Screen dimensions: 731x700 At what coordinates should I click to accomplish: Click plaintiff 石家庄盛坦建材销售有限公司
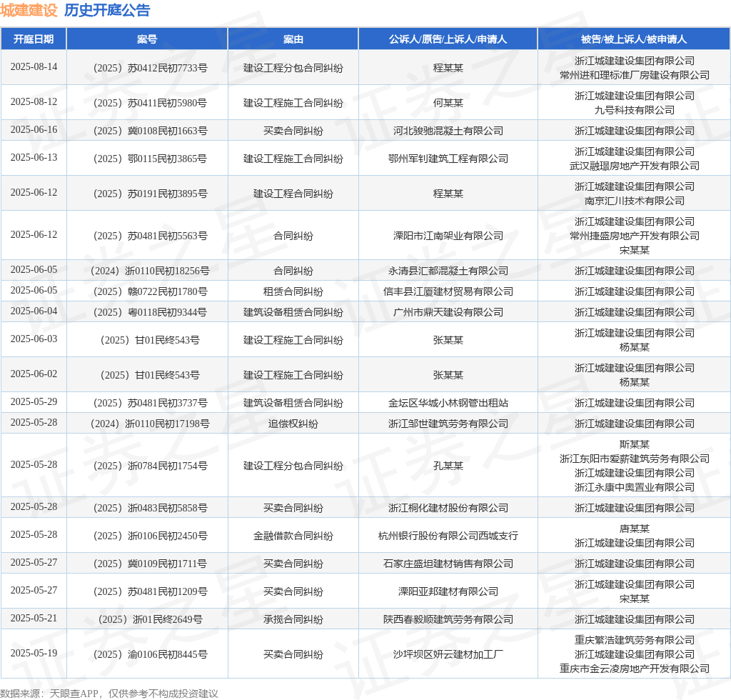(x=448, y=564)
